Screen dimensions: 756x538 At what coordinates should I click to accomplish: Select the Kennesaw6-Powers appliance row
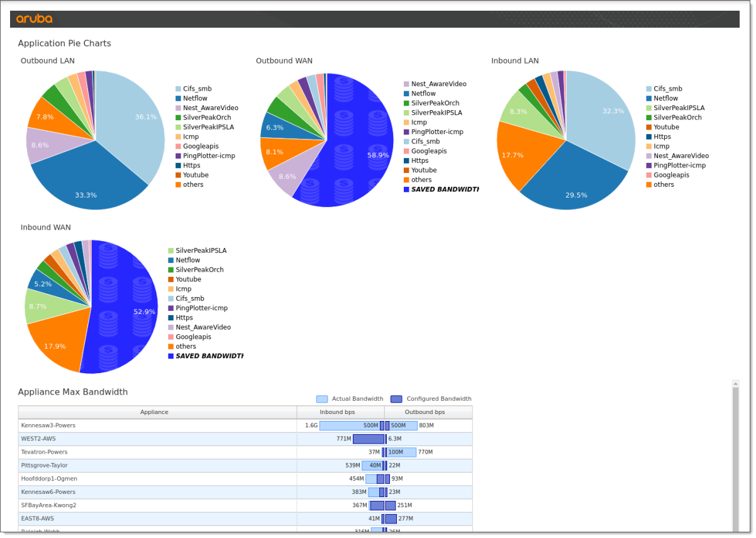[245, 492]
